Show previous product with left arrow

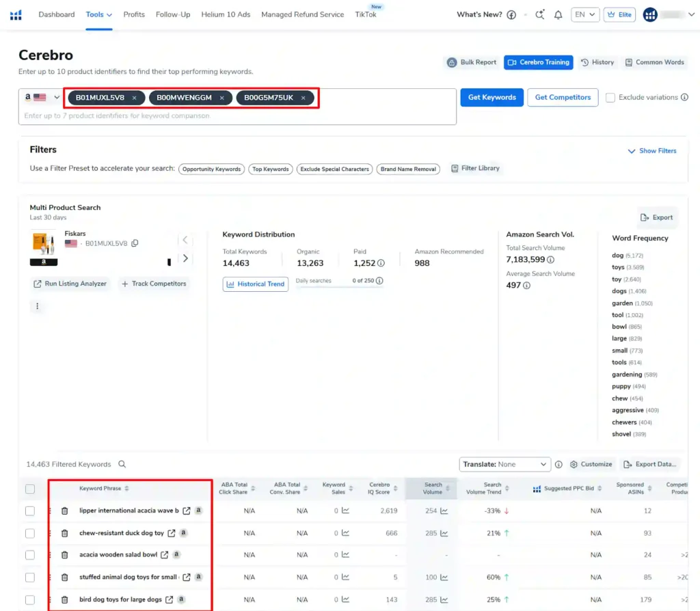tap(185, 240)
